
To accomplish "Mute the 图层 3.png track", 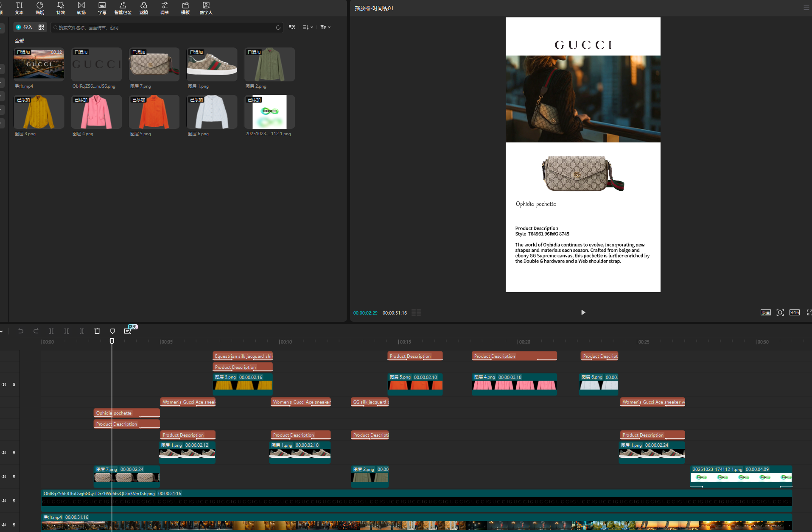I will (4, 384).
